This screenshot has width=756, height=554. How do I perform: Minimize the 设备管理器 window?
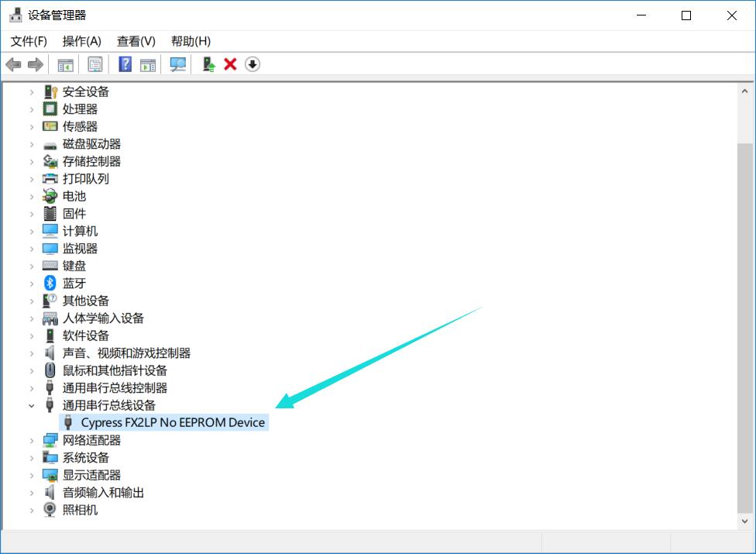pos(641,15)
